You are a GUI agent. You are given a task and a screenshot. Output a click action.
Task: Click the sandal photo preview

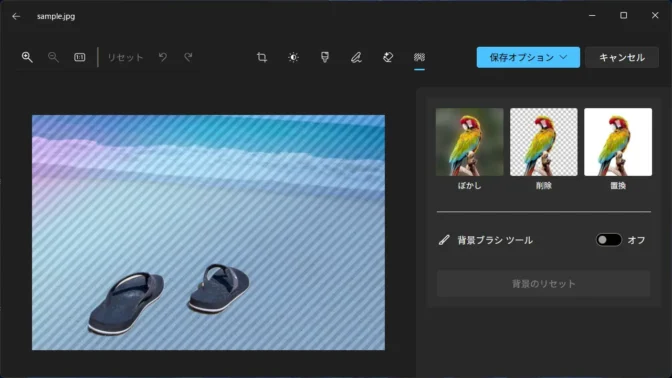208,232
